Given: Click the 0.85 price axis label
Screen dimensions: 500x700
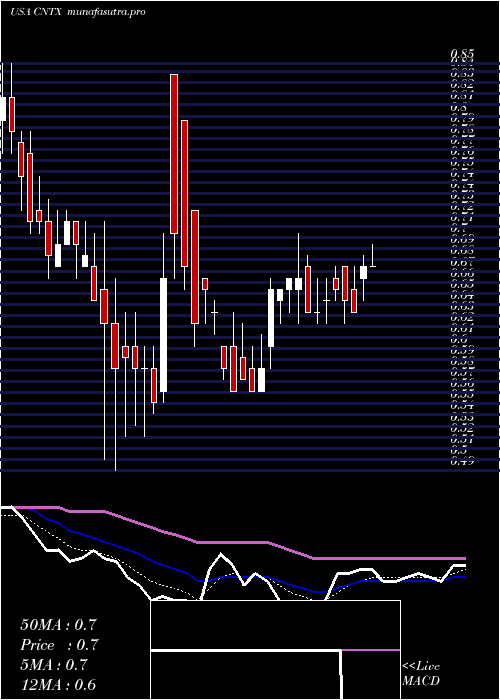Looking at the screenshot, I should point(462,54).
